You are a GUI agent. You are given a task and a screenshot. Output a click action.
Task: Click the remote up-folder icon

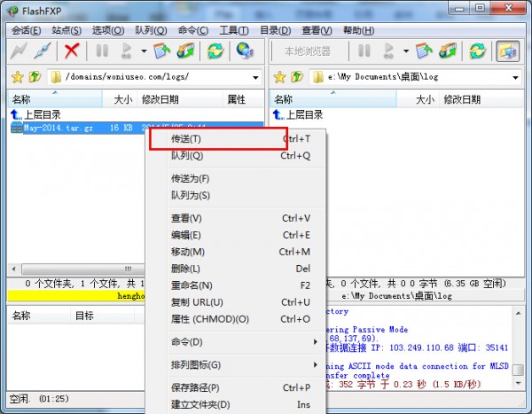pos(35,77)
